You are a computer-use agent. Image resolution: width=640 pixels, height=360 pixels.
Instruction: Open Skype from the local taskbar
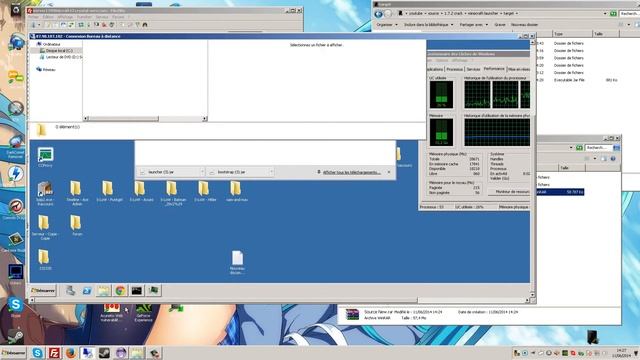pos(37,353)
